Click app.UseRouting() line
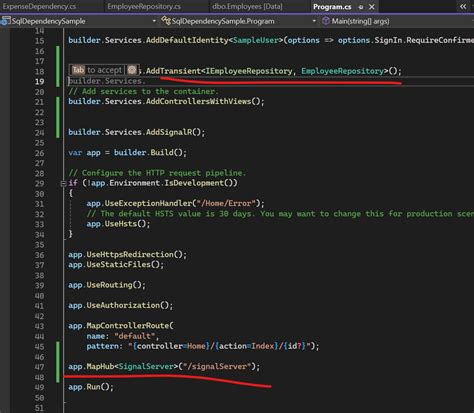The height and width of the screenshot is (413, 474). point(107,285)
